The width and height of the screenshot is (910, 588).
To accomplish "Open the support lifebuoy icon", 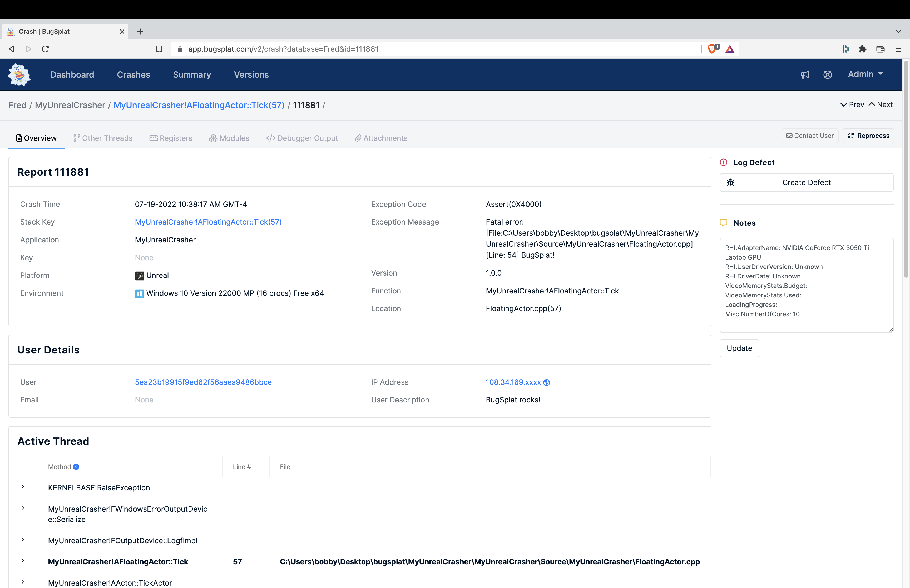I will point(828,75).
